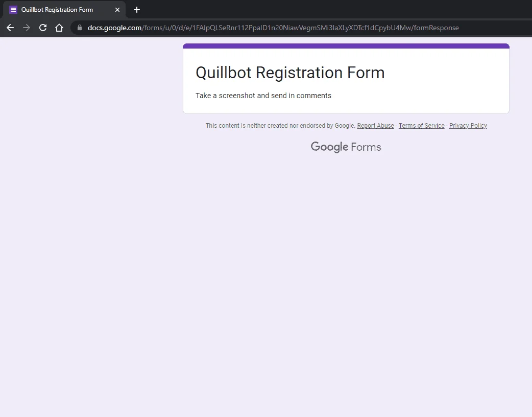Open the Terms of Service link
Image resolution: width=532 pixels, height=417 pixels.
click(x=421, y=126)
